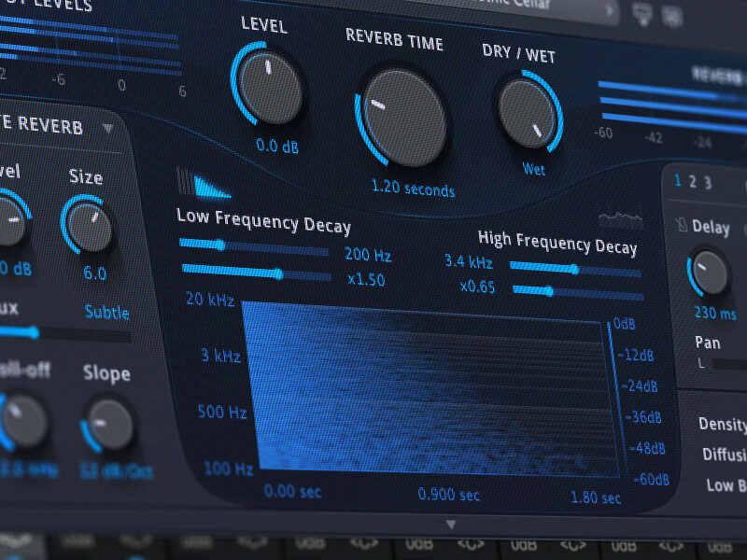Screen dimensions: 747x560
Task: Click the Low Frequency Decay 200 Hz slider handle
Action: 220,245
